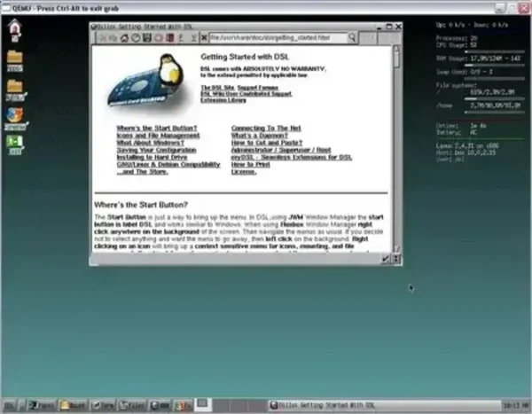Click the yellow folder launcher in taskbar
The height and width of the screenshot is (414, 532).
coord(73,405)
